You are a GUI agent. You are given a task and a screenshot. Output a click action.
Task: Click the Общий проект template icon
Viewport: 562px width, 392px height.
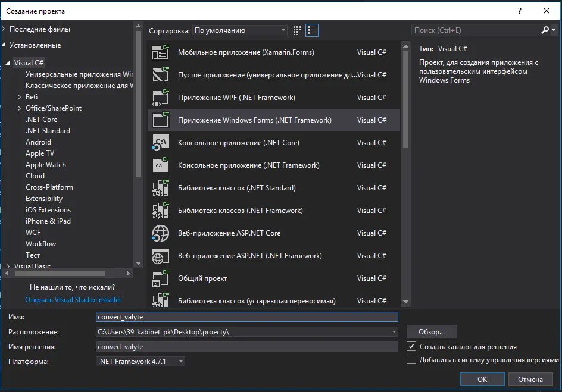pos(160,278)
